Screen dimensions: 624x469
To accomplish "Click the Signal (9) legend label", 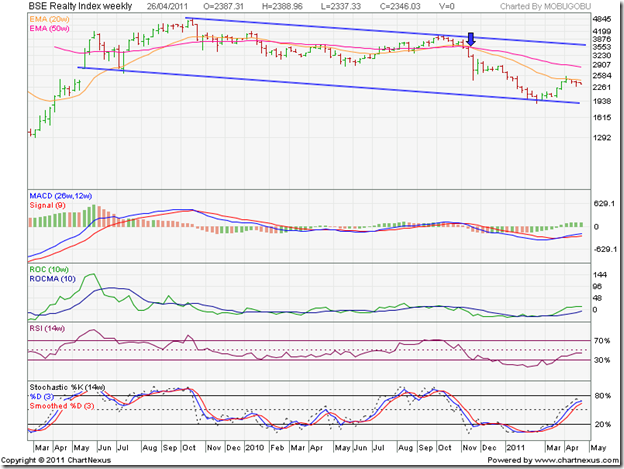I will point(47,205).
